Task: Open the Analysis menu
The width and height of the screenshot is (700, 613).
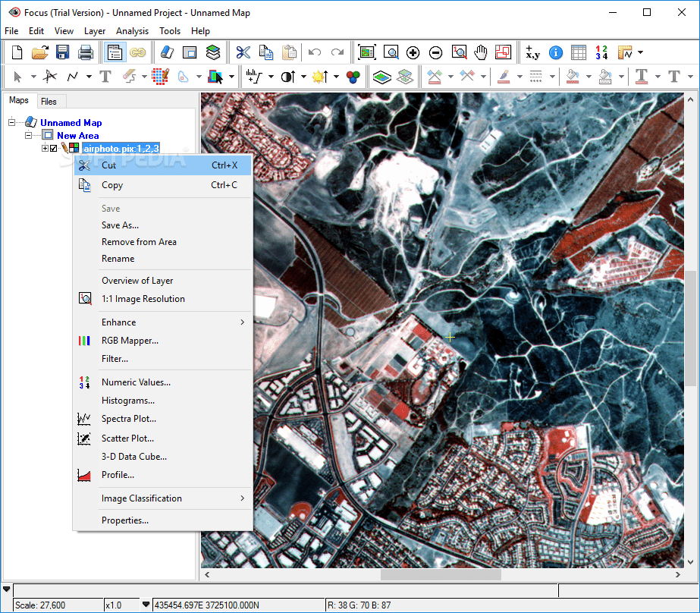Action: click(132, 31)
